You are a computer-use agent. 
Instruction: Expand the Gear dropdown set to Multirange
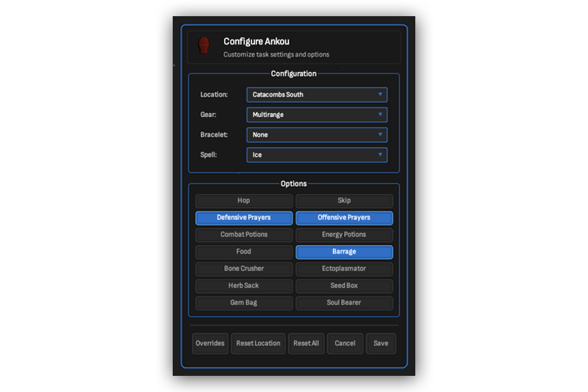click(317, 115)
